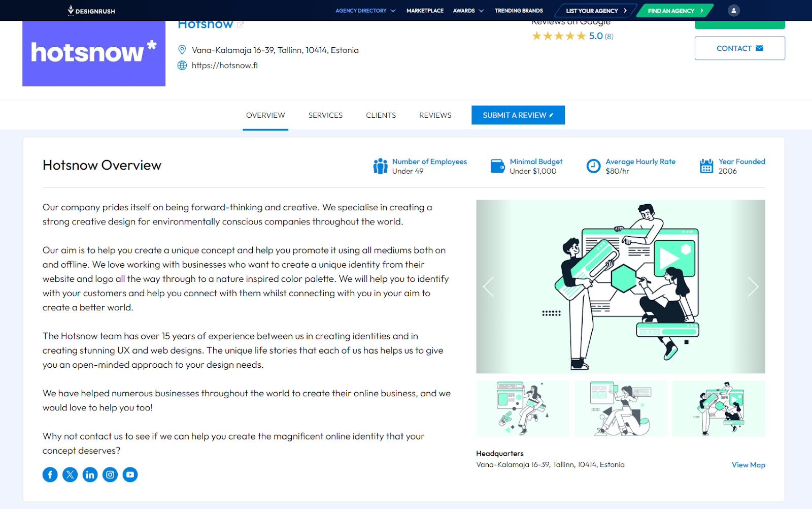The width and height of the screenshot is (812, 509).
Task: Open the Instagram social icon
Action: (110, 474)
